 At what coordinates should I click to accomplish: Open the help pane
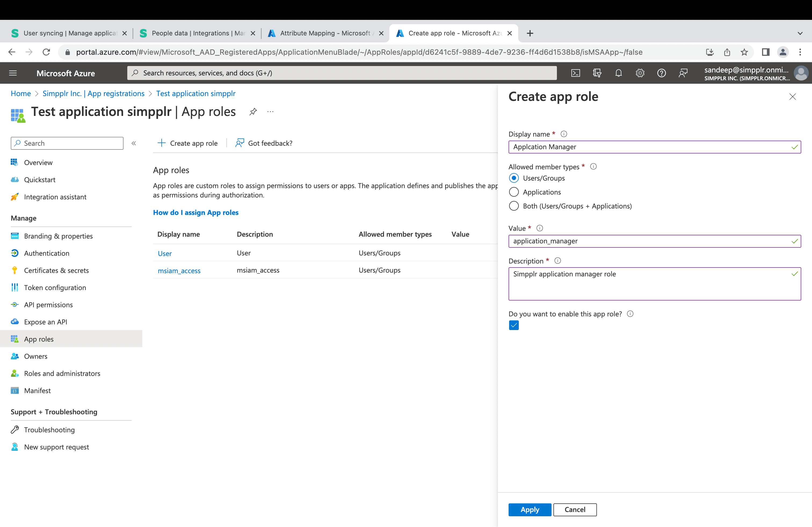[662, 73]
